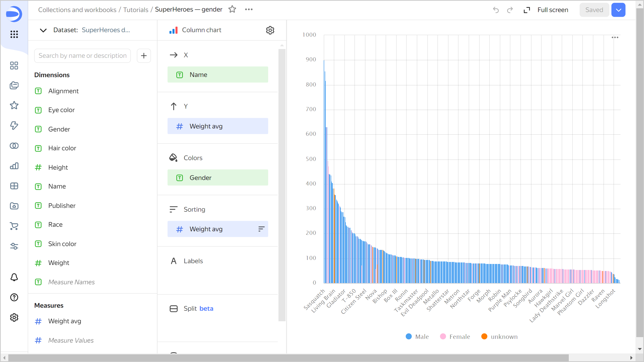644x362 pixels.
Task: Open more options beside chart title
Action: pos(249,9)
